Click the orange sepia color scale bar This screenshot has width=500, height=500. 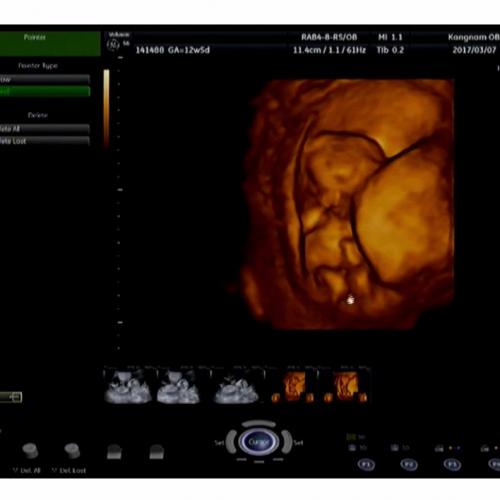[106, 108]
